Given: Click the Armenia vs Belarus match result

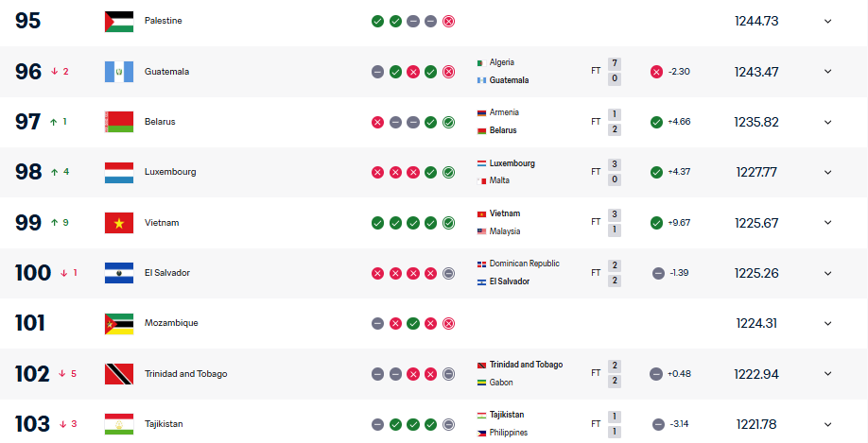Looking at the screenshot, I should pyautogui.click(x=614, y=122).
